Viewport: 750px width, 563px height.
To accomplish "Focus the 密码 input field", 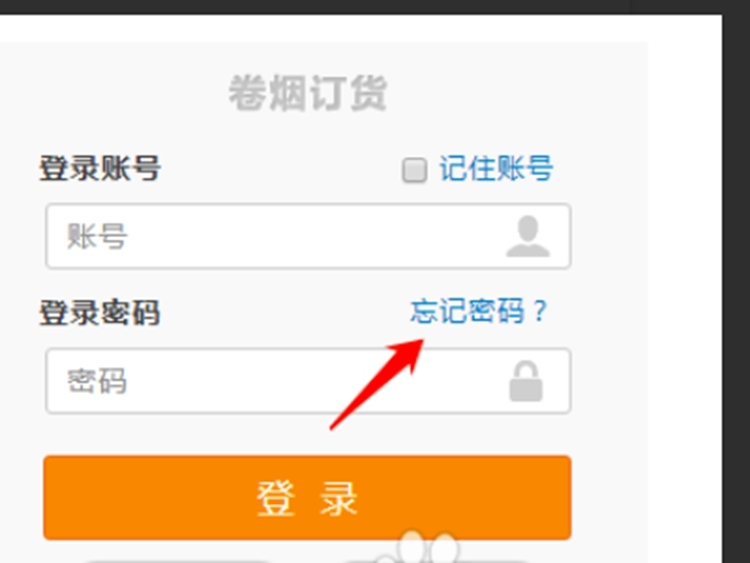I will click(309, 381).
